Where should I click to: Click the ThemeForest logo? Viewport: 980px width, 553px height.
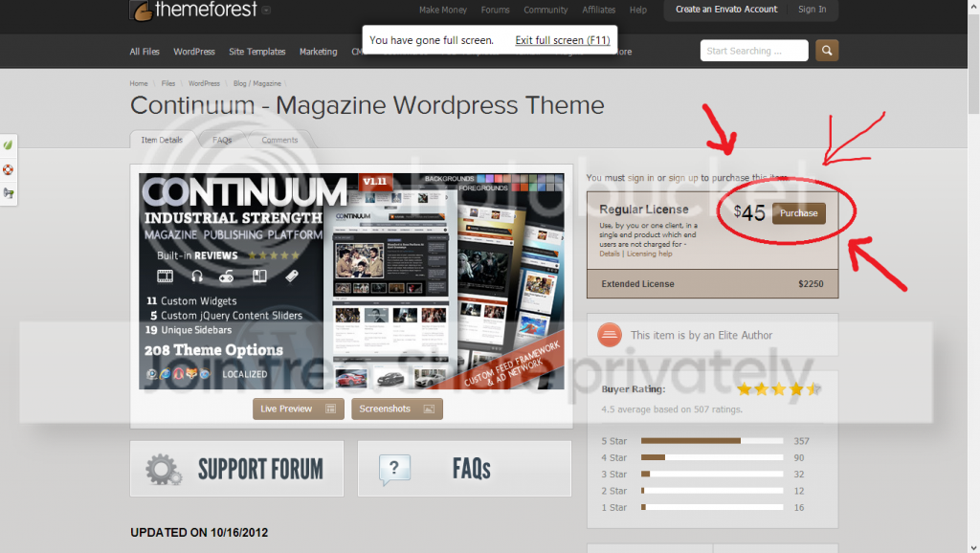(193, 10)
